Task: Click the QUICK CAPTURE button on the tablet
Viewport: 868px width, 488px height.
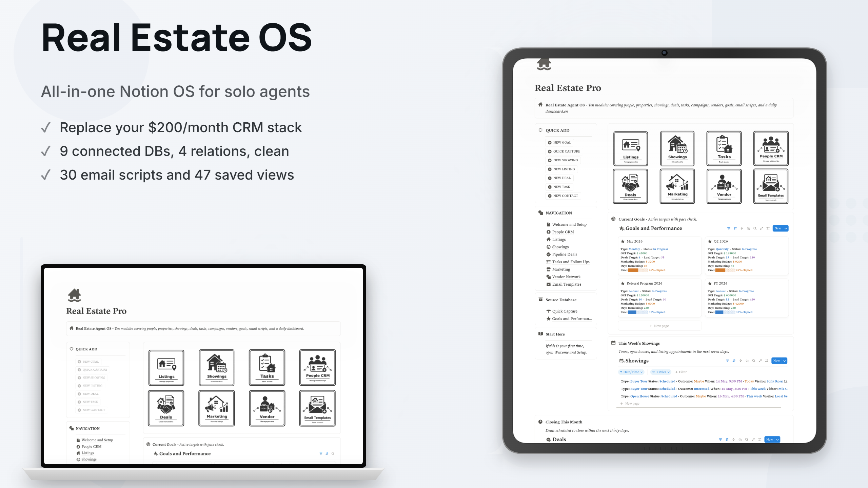Action: click(564, 151)
